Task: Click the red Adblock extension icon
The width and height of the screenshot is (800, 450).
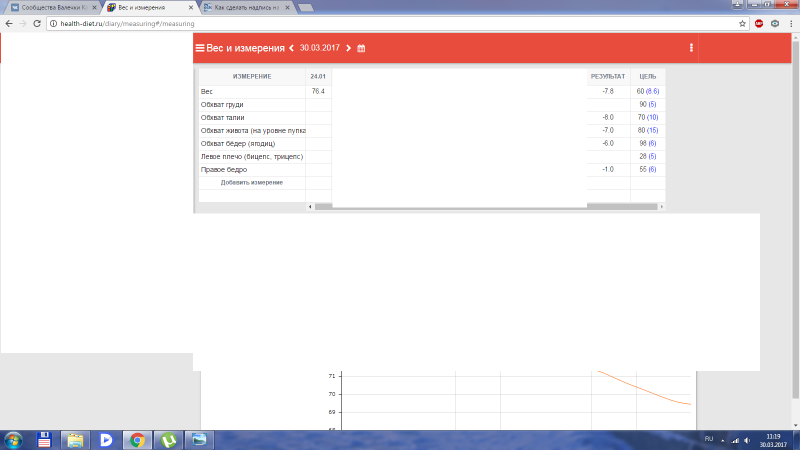Action: pyautogui.click(x=759, y=22)
